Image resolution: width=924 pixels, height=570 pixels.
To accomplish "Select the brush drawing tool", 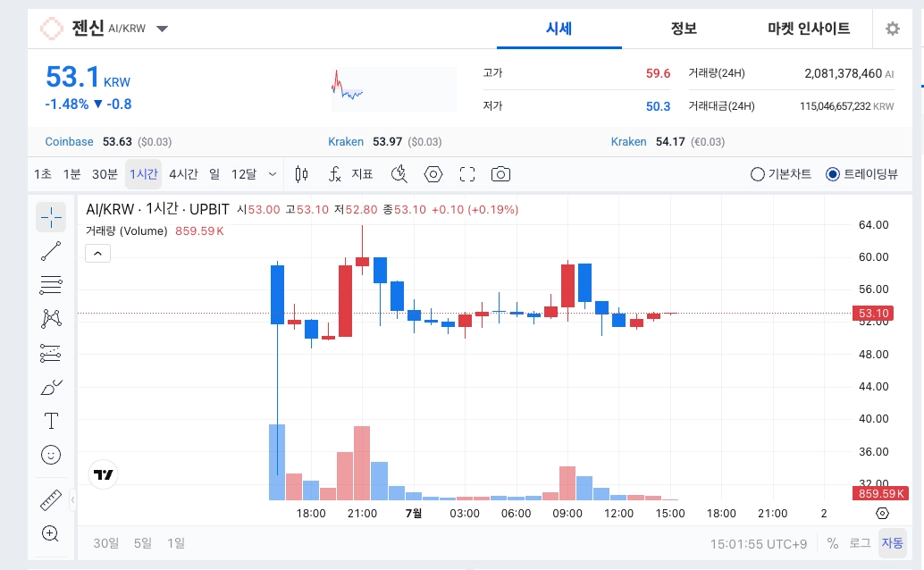I will point(51,387).
